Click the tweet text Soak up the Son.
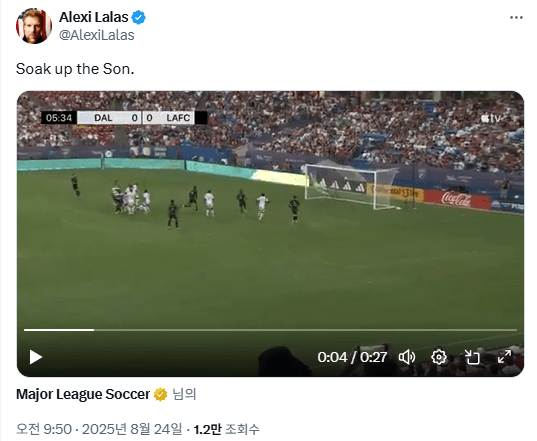This screenshot has width=537, height=441. (75, 69)
